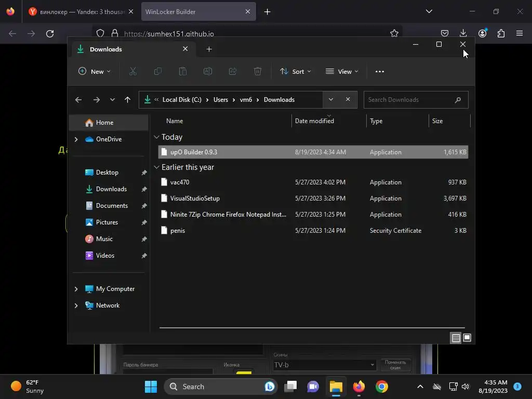The height and width of the screenshot is (399, 532).
Task: Bookmark this page with the star icon
Action: pos(394,33)
